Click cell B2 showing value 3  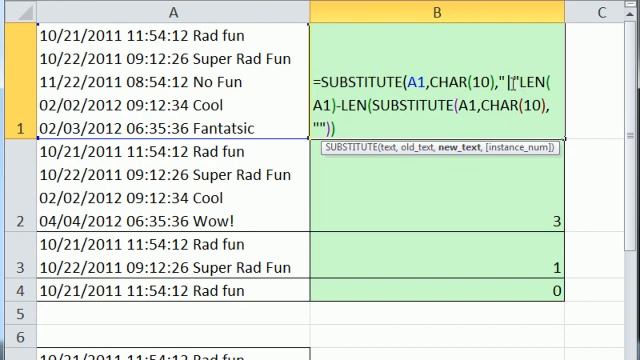coord(437,185)
